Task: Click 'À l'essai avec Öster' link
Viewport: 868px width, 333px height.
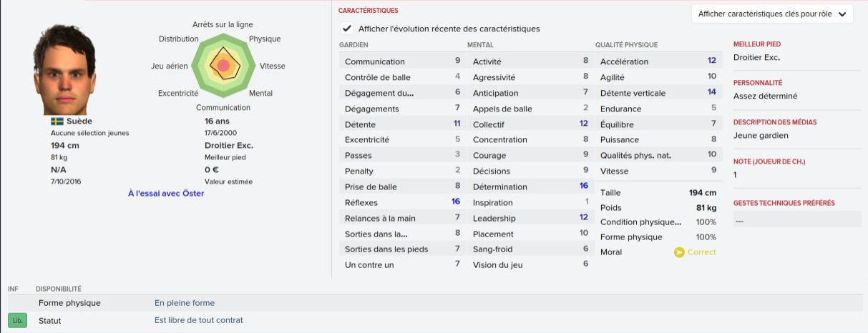Action: click(166, 193)
